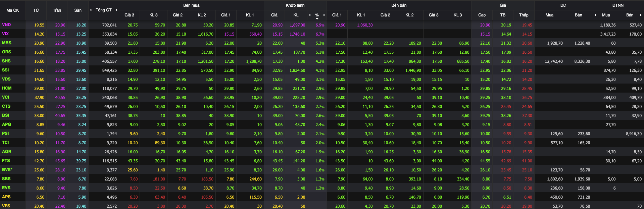Click the right arrow beside the % column

[324, 15]
